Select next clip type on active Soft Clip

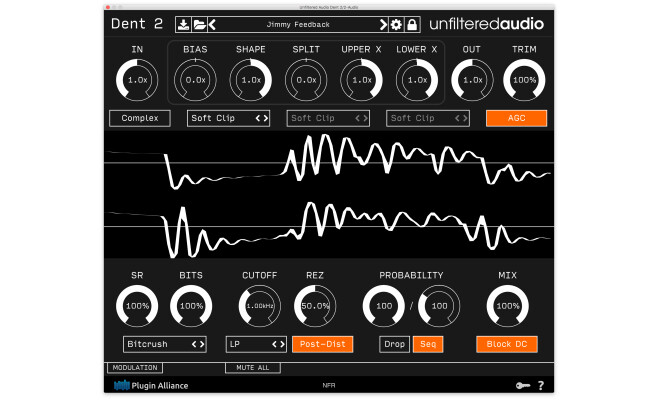pos(265,118)
